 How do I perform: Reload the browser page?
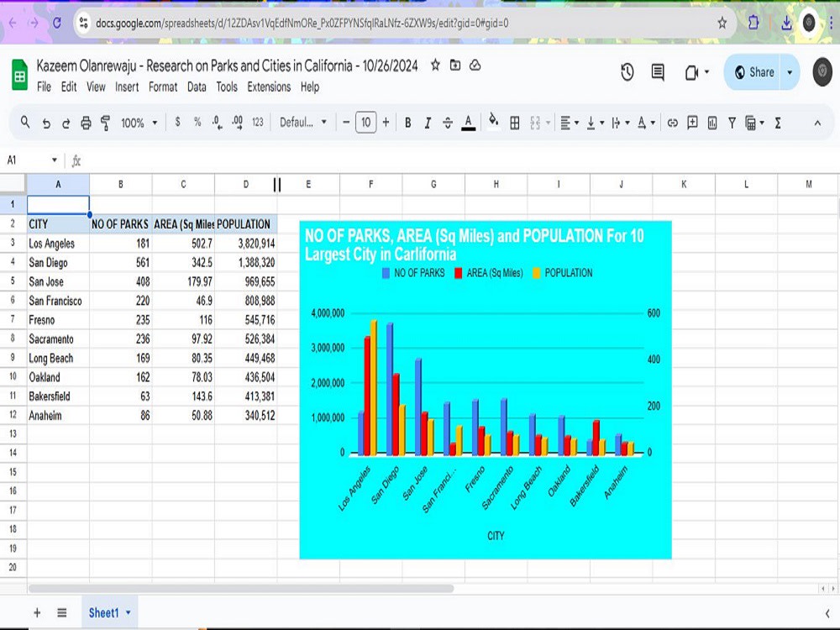coord(57,23)
